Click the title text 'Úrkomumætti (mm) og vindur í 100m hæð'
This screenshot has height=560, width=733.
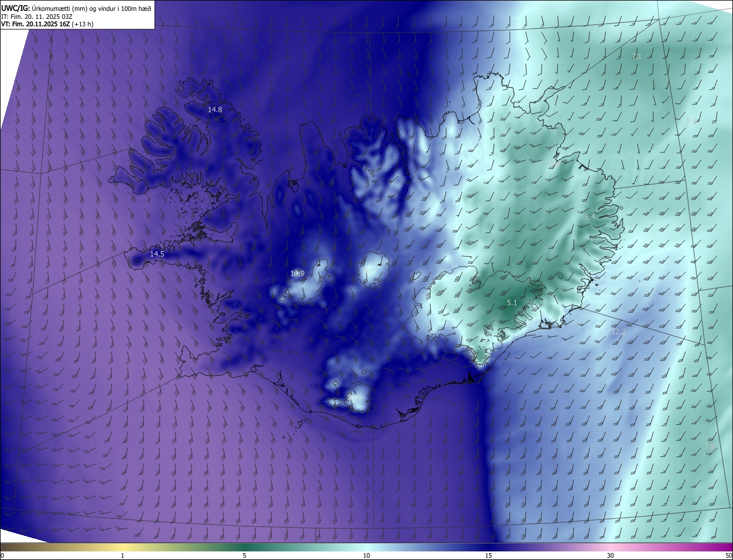90,8
